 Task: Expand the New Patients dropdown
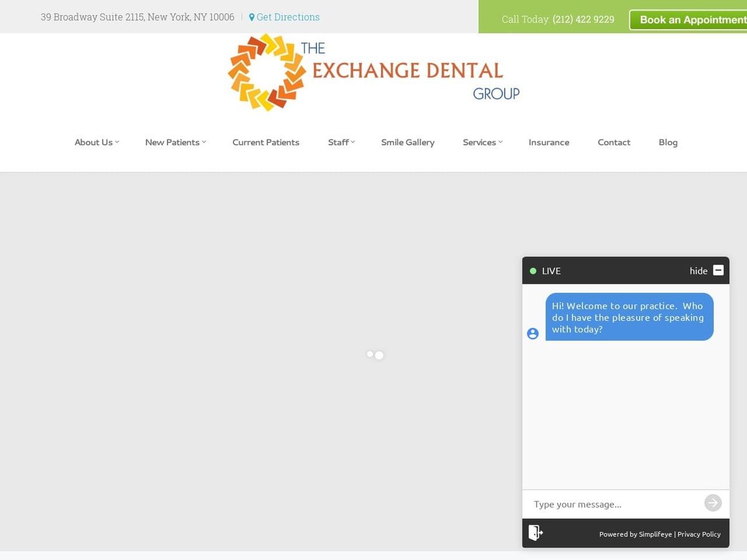pos(176,142)
